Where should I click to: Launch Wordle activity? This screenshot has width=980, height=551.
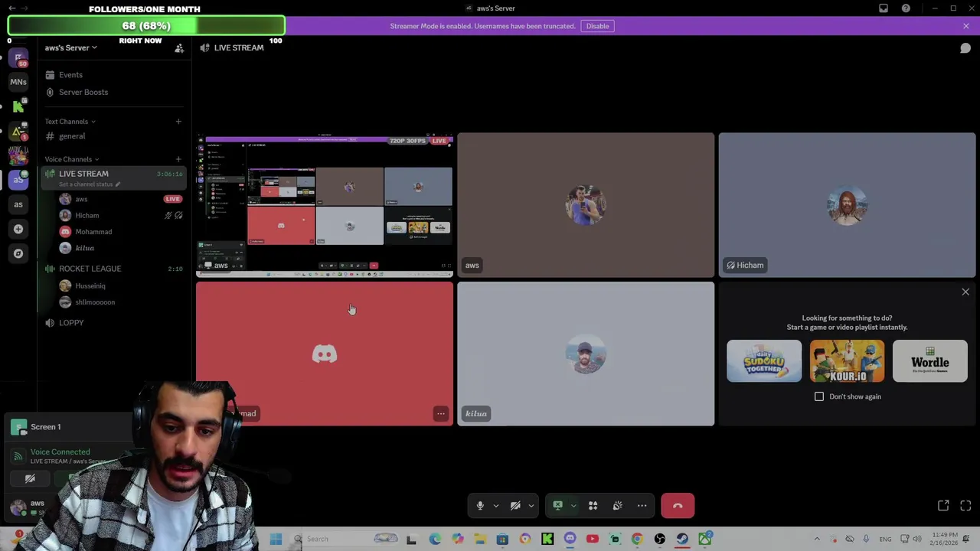(929, 361)
